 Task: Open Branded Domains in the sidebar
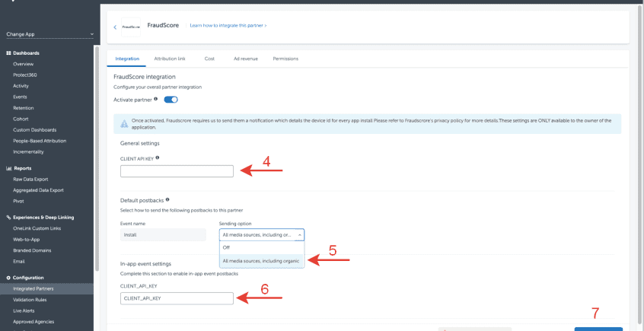tap(32, 250)
